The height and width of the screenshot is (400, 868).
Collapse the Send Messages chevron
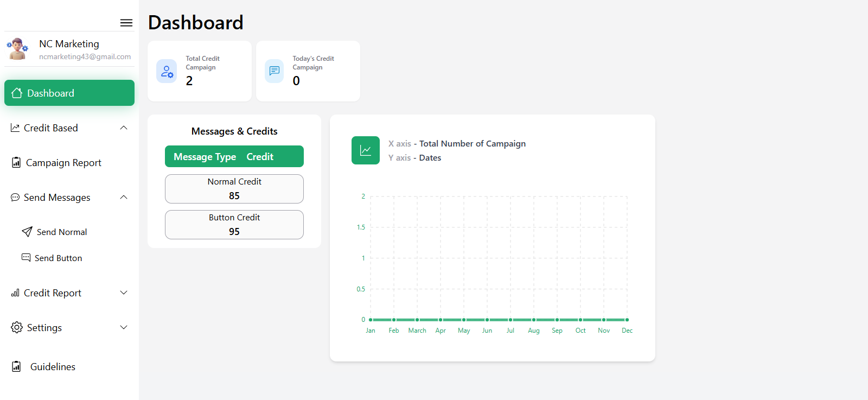[124, 197]
